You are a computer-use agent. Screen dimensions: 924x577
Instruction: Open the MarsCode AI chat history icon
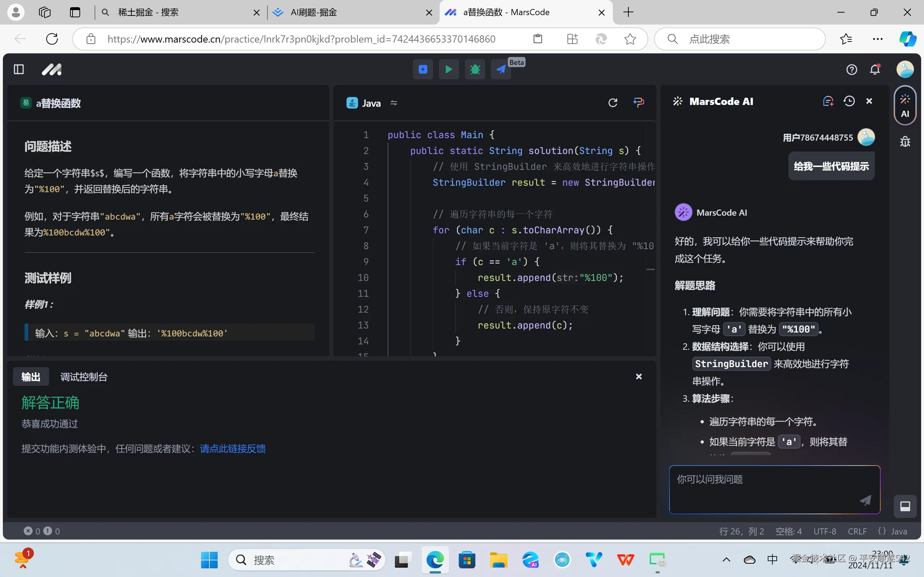click(849, 101)
